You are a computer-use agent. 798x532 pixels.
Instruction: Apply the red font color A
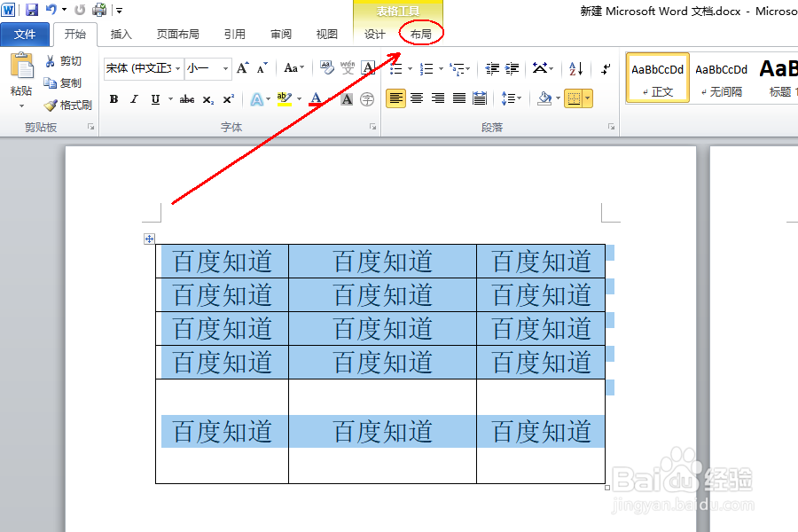(316, 99)
